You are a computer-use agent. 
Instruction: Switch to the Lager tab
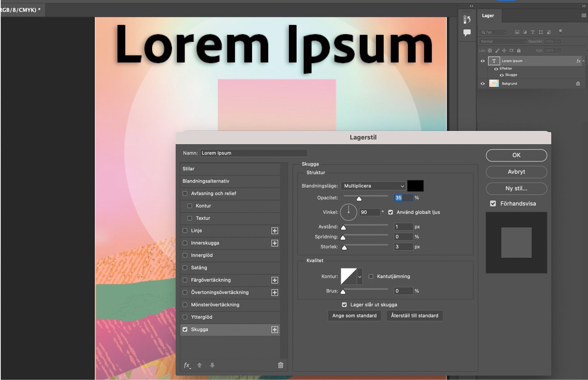[x=488, y=15]
